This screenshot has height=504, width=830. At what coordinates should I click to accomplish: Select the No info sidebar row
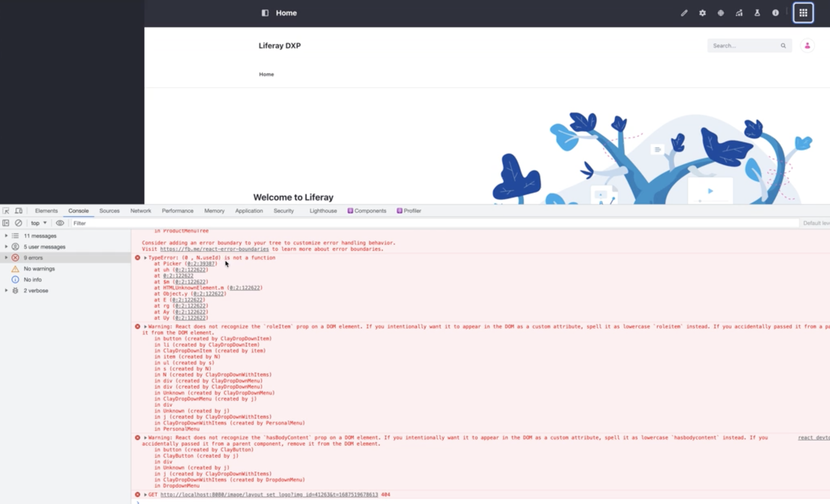(65, 280)
